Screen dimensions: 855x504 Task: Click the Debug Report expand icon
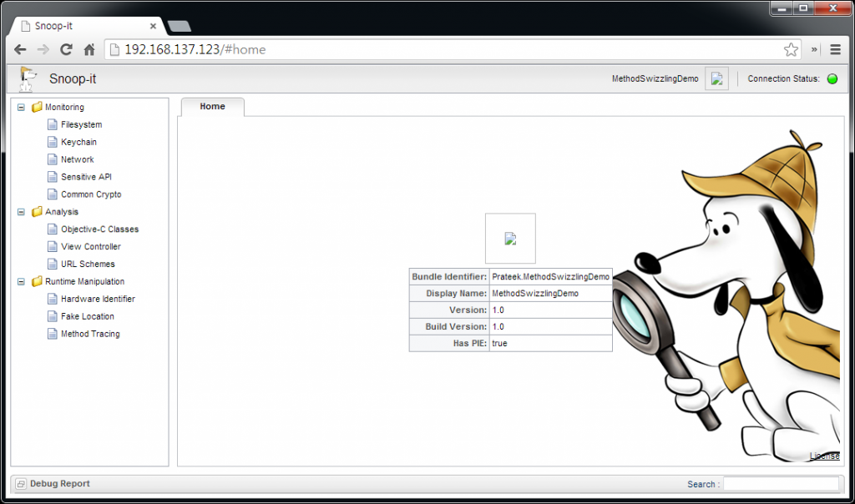coord(21,484)
